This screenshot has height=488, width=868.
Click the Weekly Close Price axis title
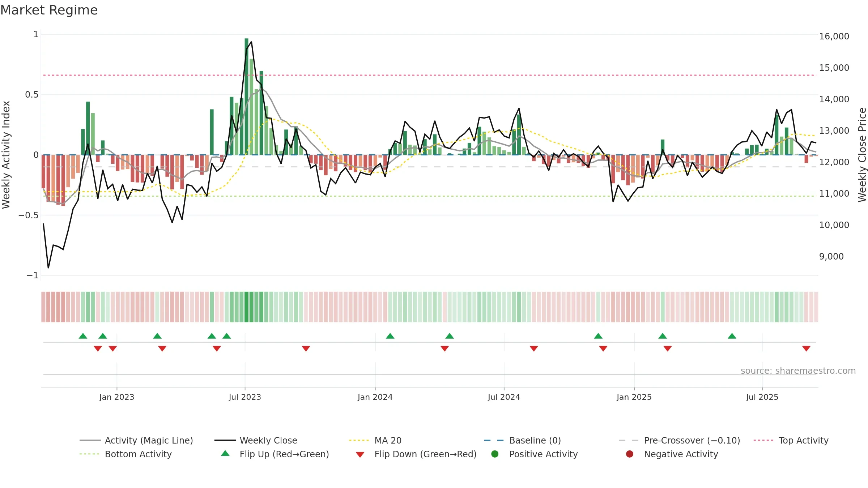[862, 155]
